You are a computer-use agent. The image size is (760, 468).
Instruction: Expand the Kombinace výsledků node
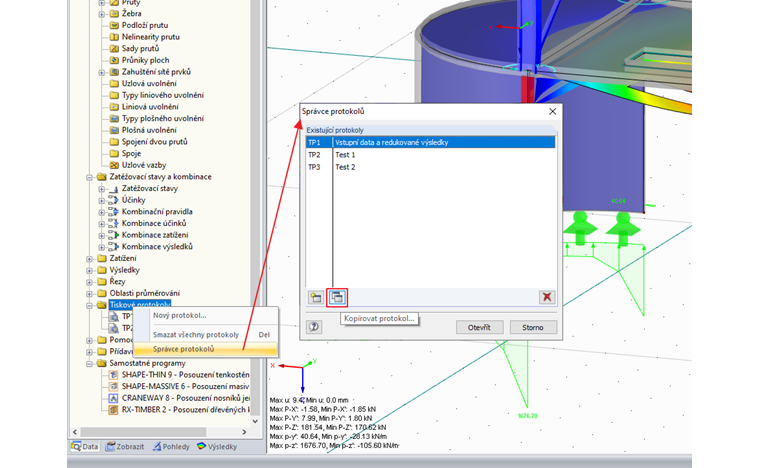[102, 247]
